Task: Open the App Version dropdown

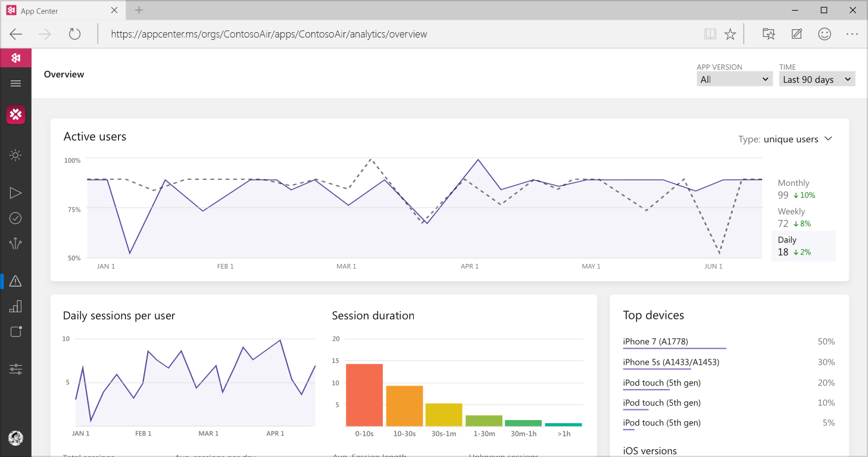Action: click(x=735, y=79)
